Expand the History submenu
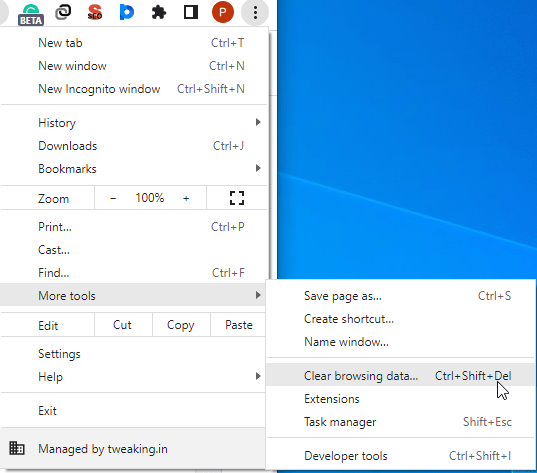 tap(134, 123)
